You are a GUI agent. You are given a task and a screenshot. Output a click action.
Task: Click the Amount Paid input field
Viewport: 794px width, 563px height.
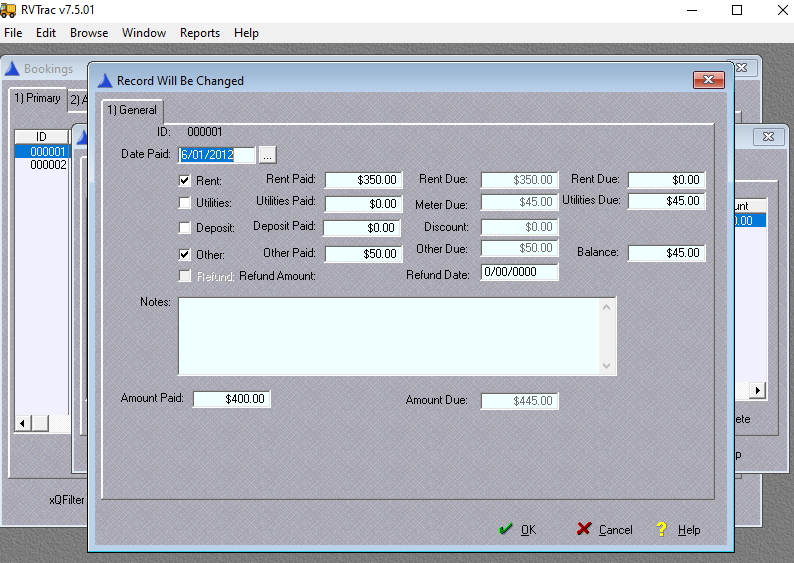coord(231,399)
